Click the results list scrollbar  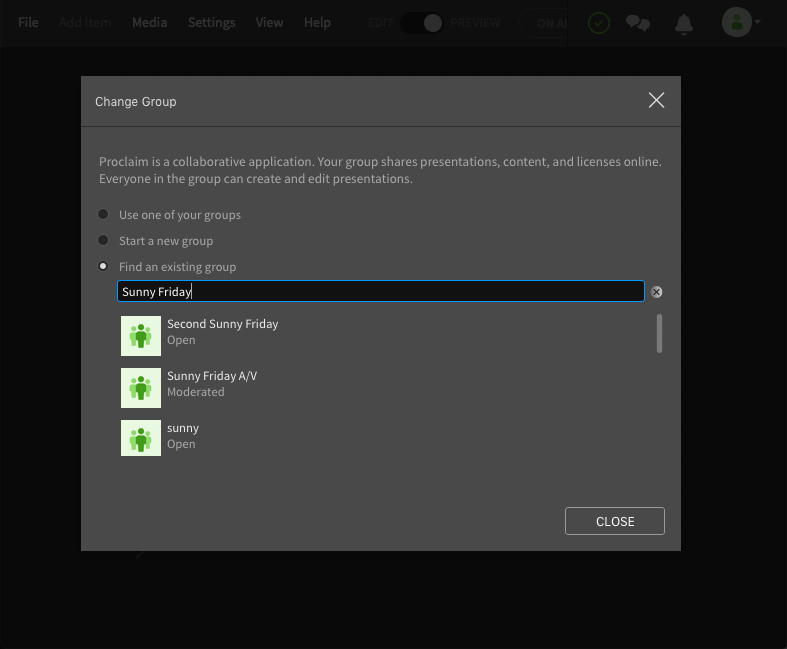pyautogui.click(x=660, y=334)
